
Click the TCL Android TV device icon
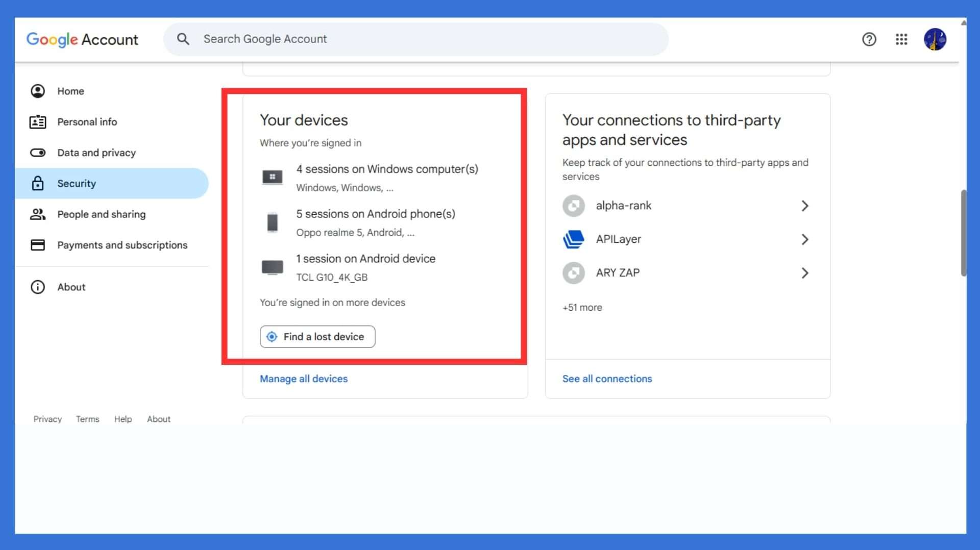click(272, 267)
